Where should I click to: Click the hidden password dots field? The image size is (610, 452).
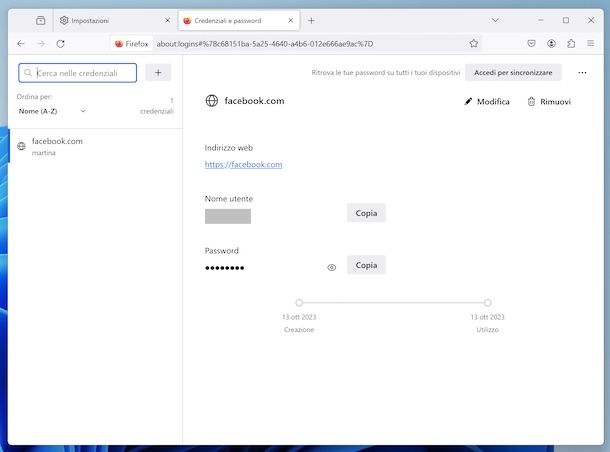pos(225,268)
